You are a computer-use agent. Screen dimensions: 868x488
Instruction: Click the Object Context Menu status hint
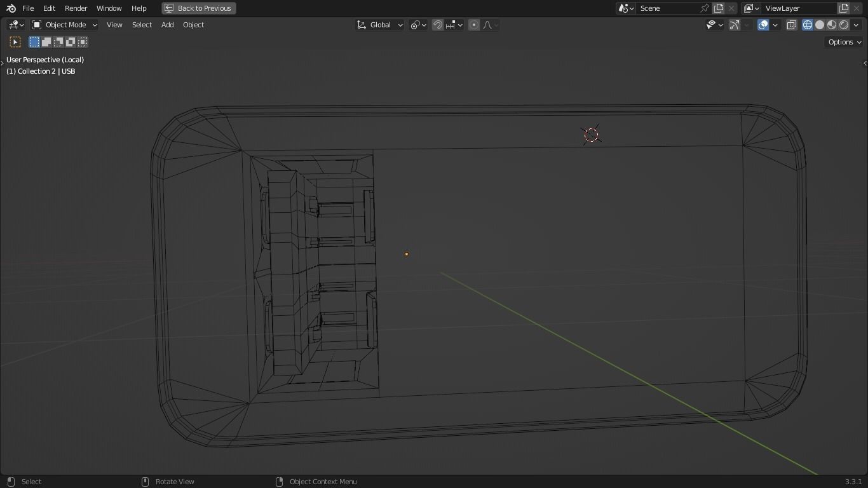coord(323,482)
